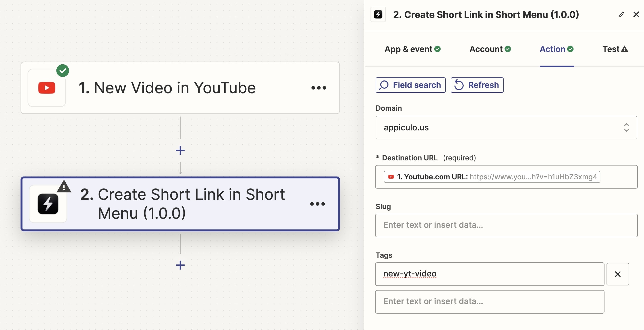Click the Field search button
Image resolution: width=644 pixels, height=330 pixels.
[x=411, y=85]
